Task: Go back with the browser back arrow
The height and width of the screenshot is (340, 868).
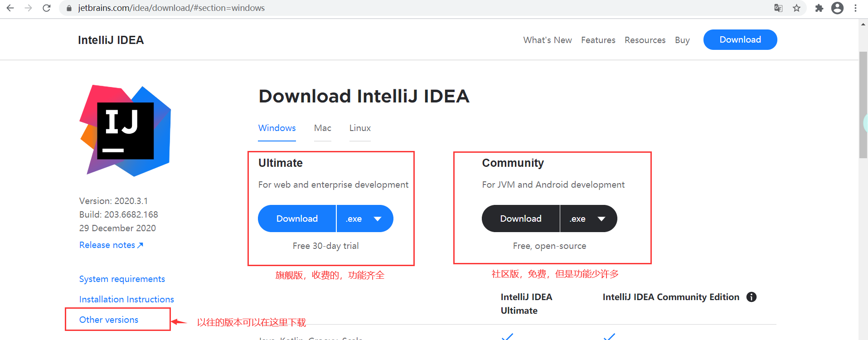Action: coord(10,8)
